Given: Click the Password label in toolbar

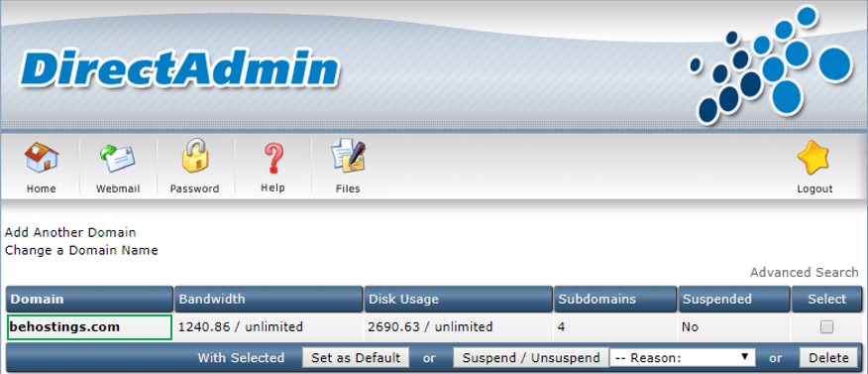Looking at the screenshot, I should tap(195, 188).
